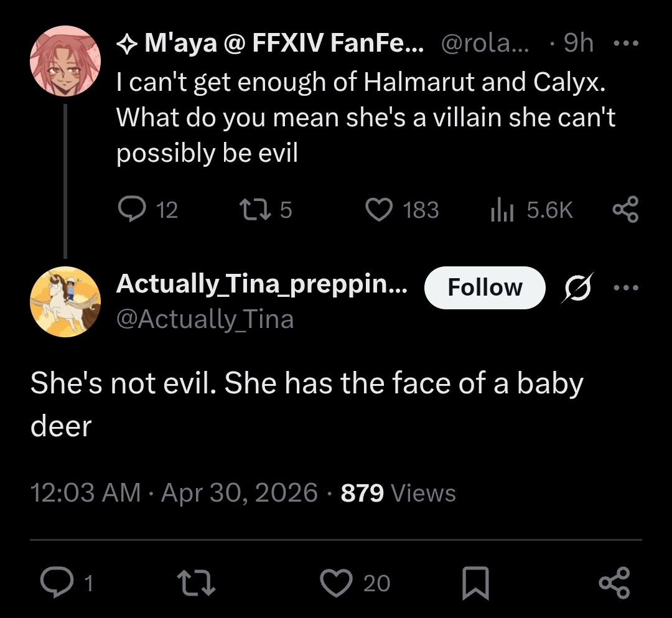This screenshot has height=618, width=672.
Task: Open M'aya @ FFXIV display name
Action: [x=271, y=44]
